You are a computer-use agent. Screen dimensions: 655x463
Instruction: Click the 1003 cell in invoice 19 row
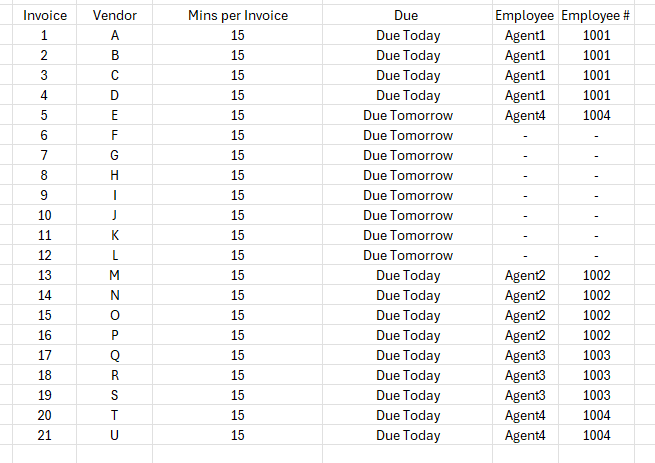click(x=596, y=395)
